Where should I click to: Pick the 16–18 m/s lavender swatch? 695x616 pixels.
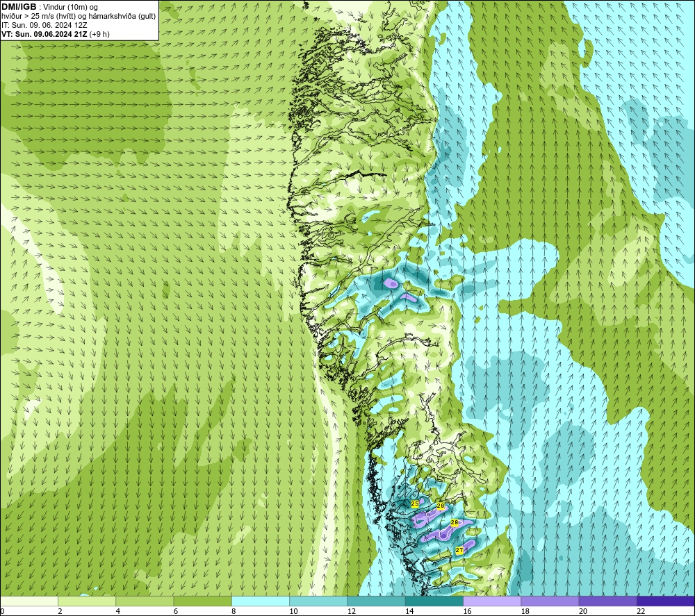pyautogui.click(x=492, y=601)
